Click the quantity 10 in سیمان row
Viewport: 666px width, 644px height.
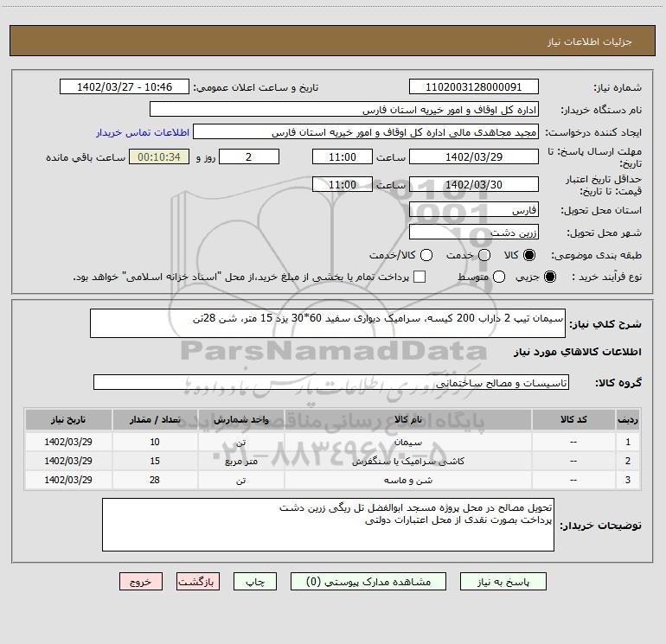155,442
